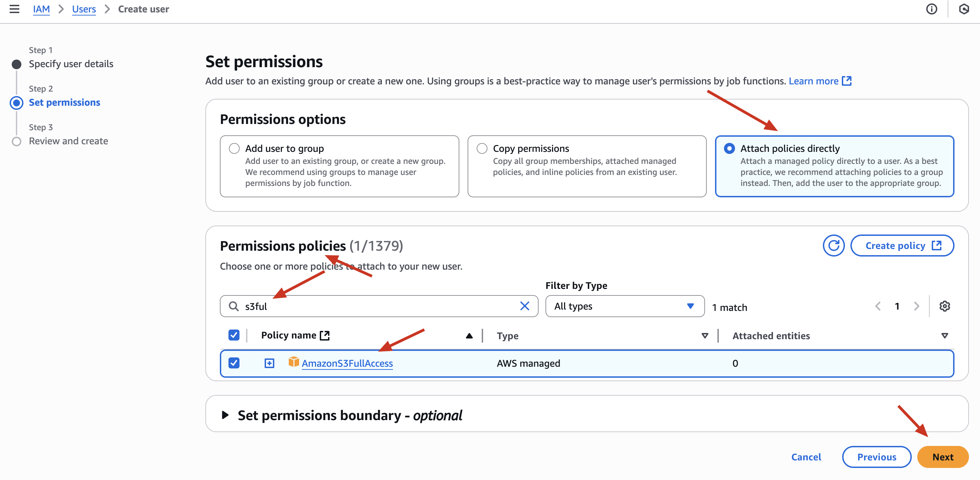Select Step 3 Review and create
The image size is (980, 480).
tap(69, 141)
